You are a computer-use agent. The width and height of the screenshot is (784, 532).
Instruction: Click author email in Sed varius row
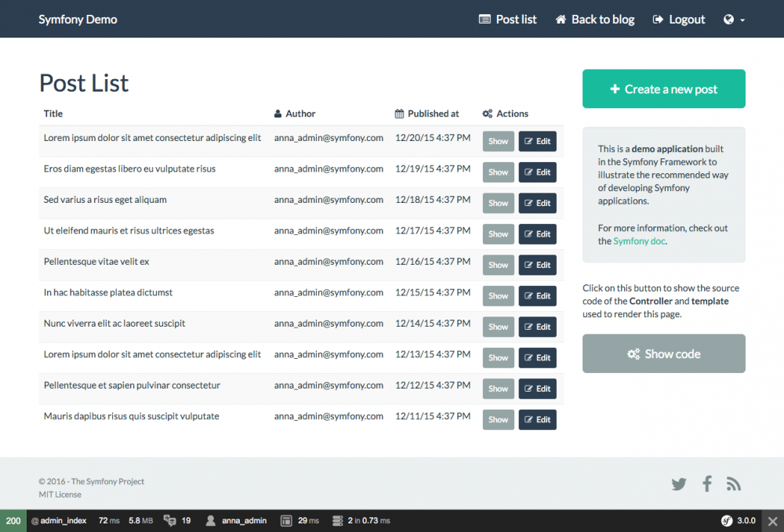point(328,200)
